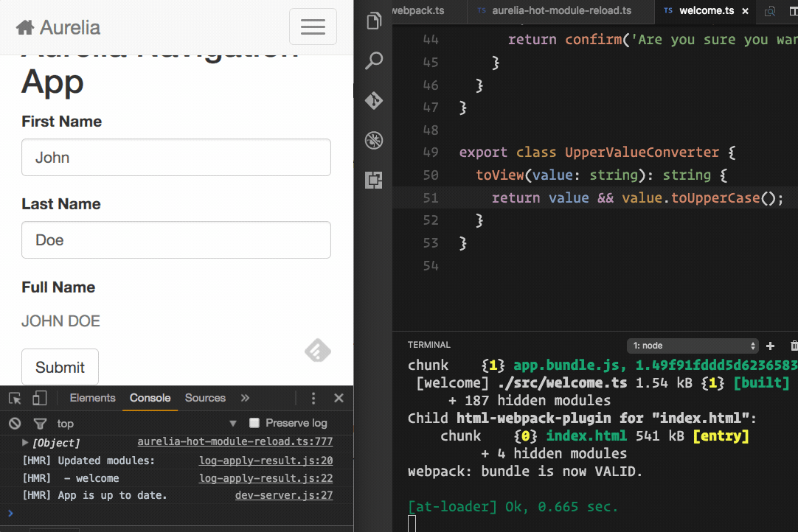Open the Debug icon in the activity bar

[x=374, y=140]
